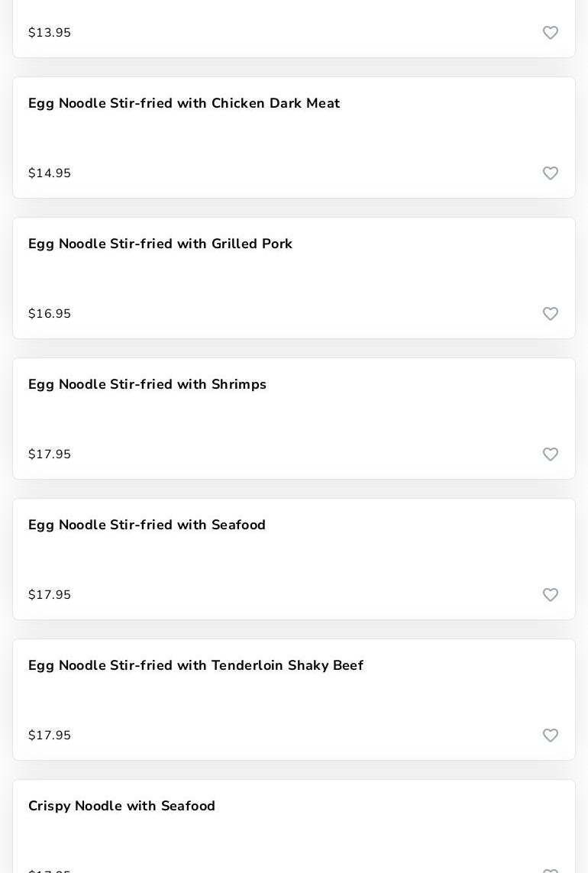Open Egg Noodle with Tenderloin Shaky Beef title
588x873 pixels.
195,665
